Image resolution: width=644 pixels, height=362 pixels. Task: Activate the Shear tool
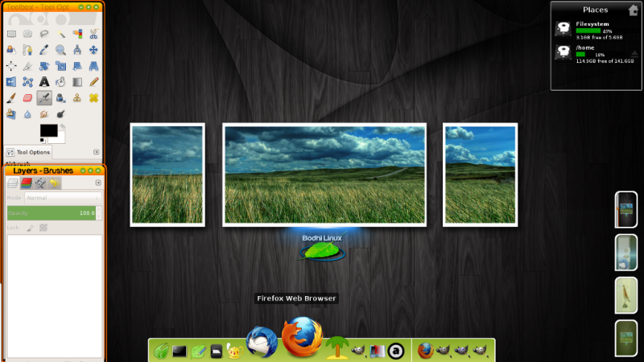tap(77, 66)
